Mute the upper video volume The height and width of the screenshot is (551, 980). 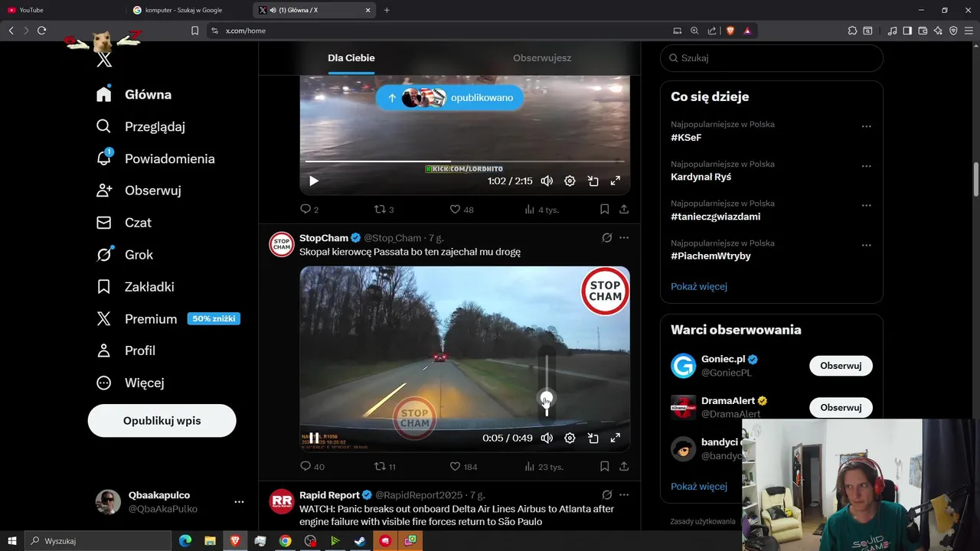pyautogui.click(x=547, y=181)
